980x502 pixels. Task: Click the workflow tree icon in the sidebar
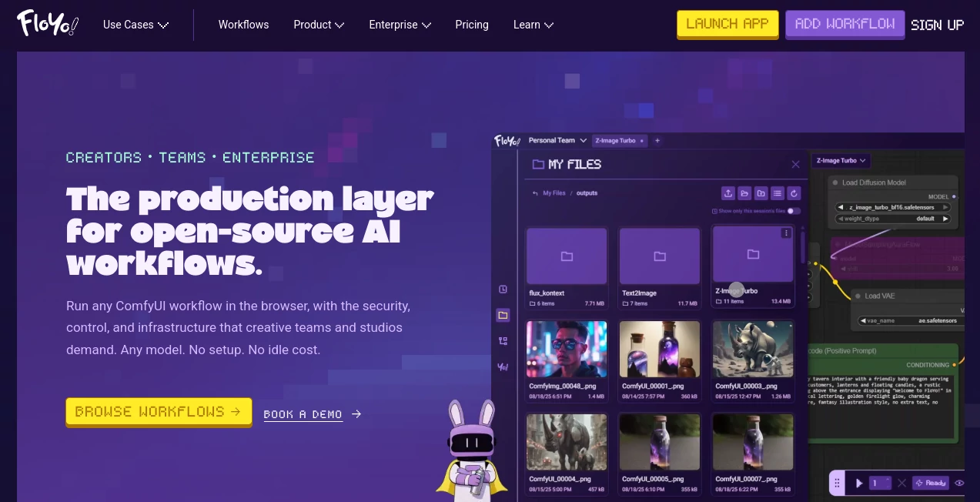pos(503,341)
